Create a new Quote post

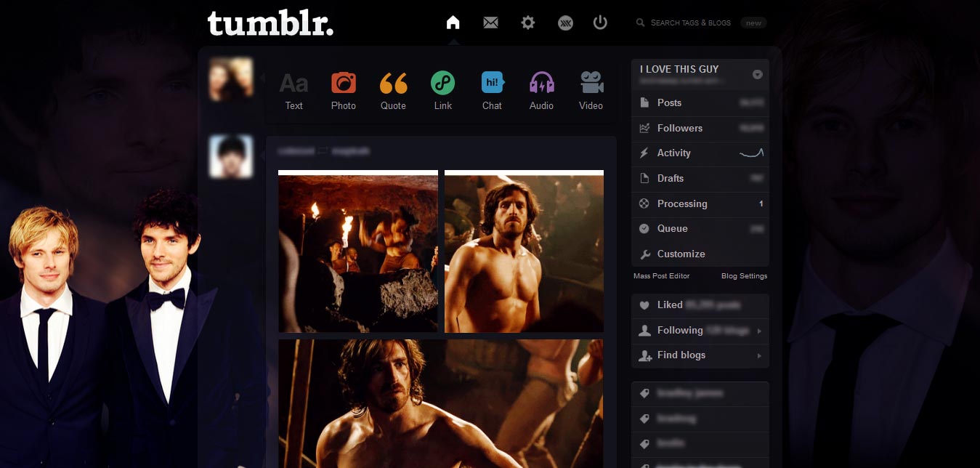(x=393, y=92)
